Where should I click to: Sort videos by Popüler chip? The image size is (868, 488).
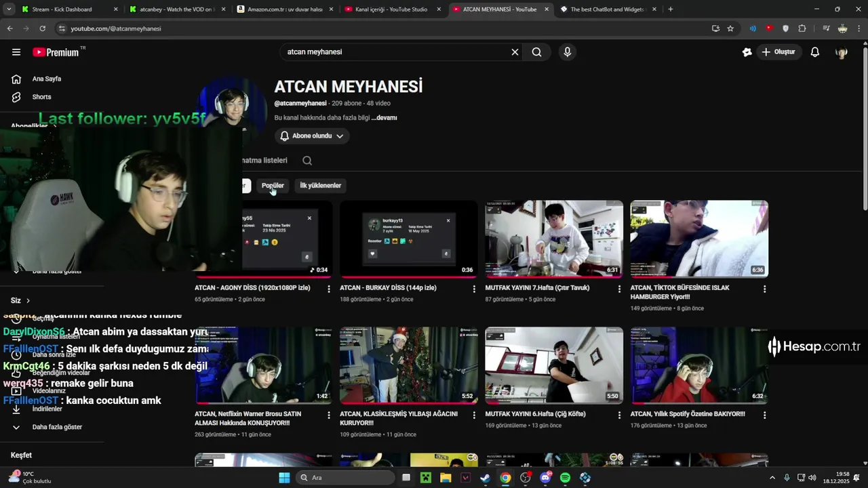click(x=273, y=186)
